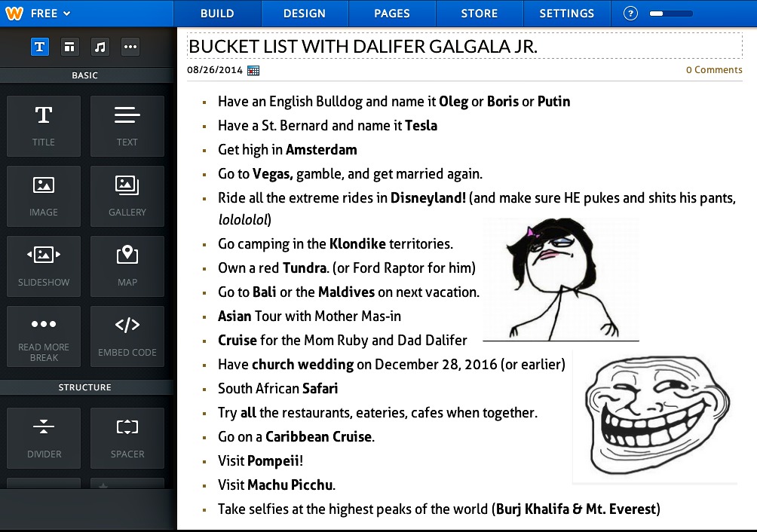Switch to the text elements category
The height and width of the screenshot is (532, 757).
coord(40,47)
